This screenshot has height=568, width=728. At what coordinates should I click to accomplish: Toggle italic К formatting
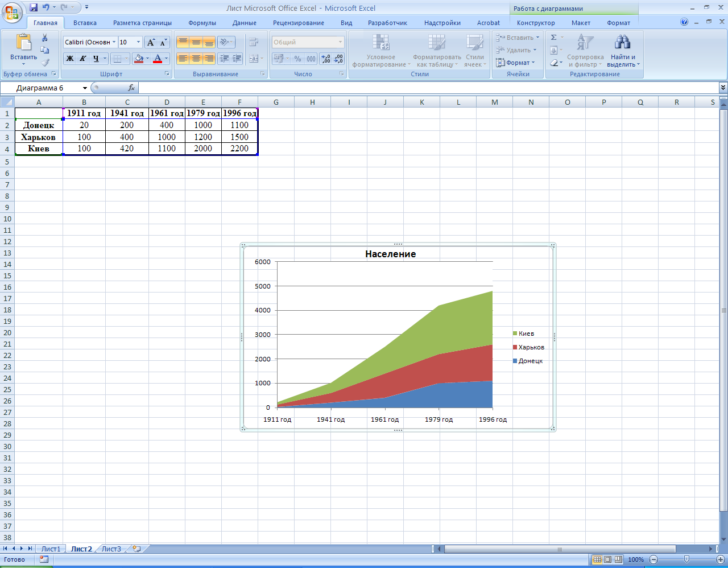coord(83,58)
